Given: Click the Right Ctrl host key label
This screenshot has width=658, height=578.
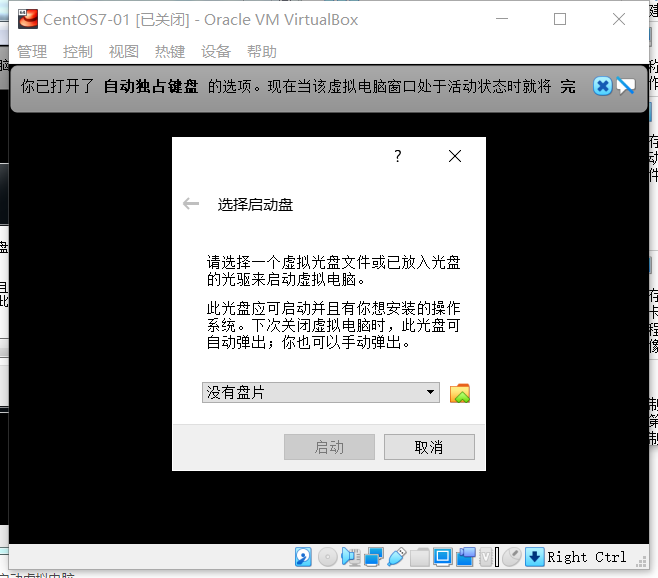Looking at the screenshot, I should [587, 557].
